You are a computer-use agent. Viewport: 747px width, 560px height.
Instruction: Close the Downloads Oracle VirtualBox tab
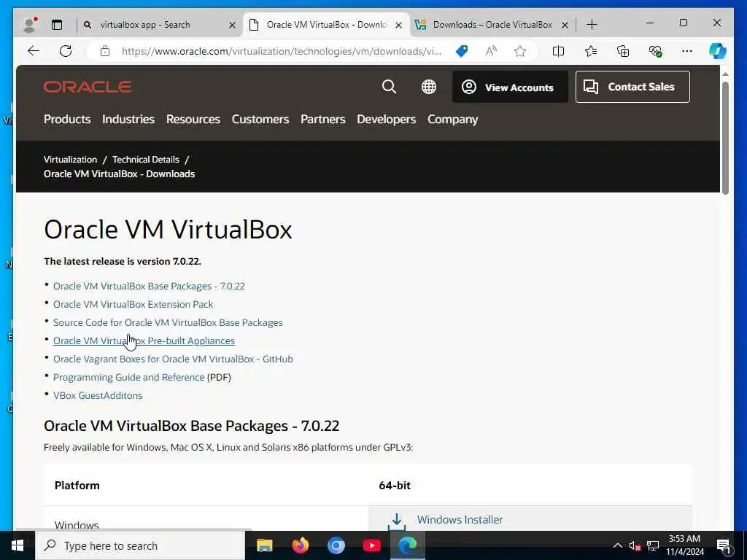coord(565,25)
